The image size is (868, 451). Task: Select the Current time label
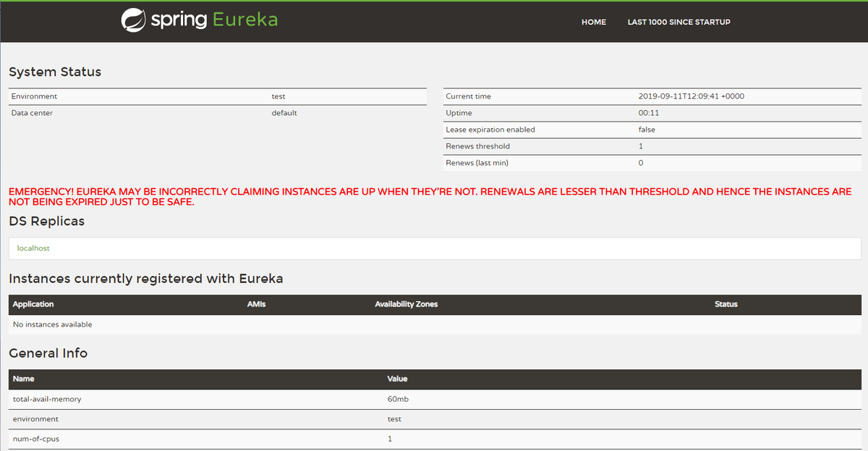468,96
